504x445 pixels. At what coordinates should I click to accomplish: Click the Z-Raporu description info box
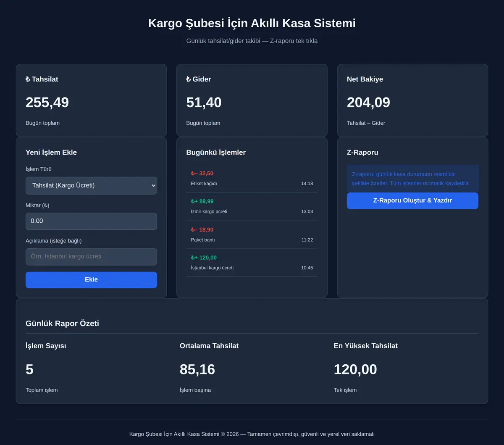(412, 179)
